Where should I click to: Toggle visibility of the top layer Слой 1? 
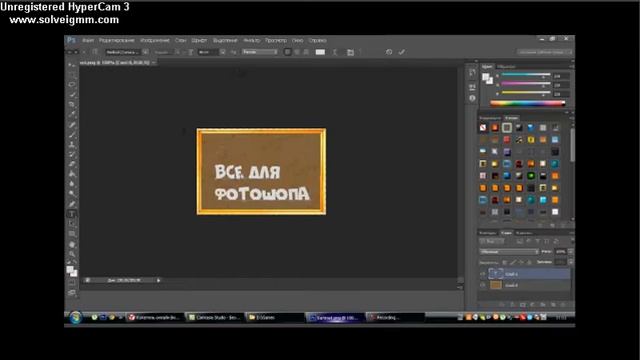point(482,274)
